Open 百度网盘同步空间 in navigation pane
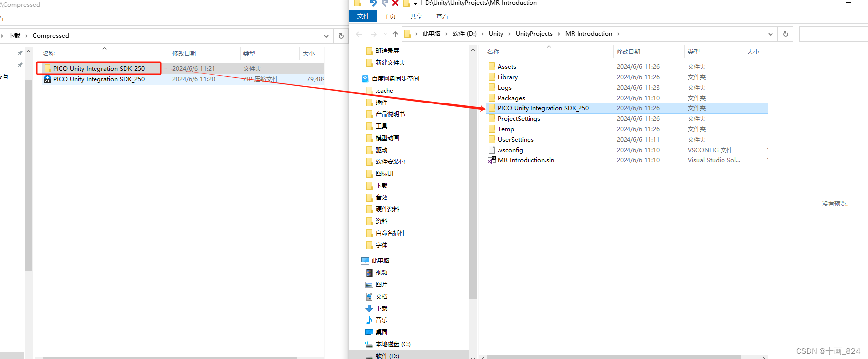 pos(395,78)
